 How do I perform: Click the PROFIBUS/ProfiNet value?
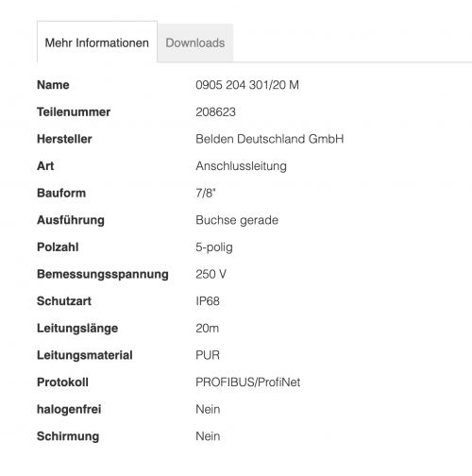[248, 382]
